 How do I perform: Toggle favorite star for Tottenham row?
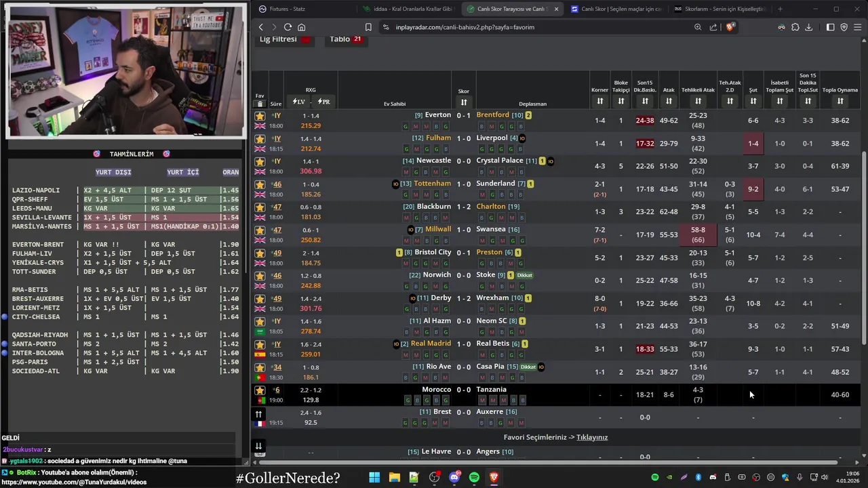click(260, 184)
